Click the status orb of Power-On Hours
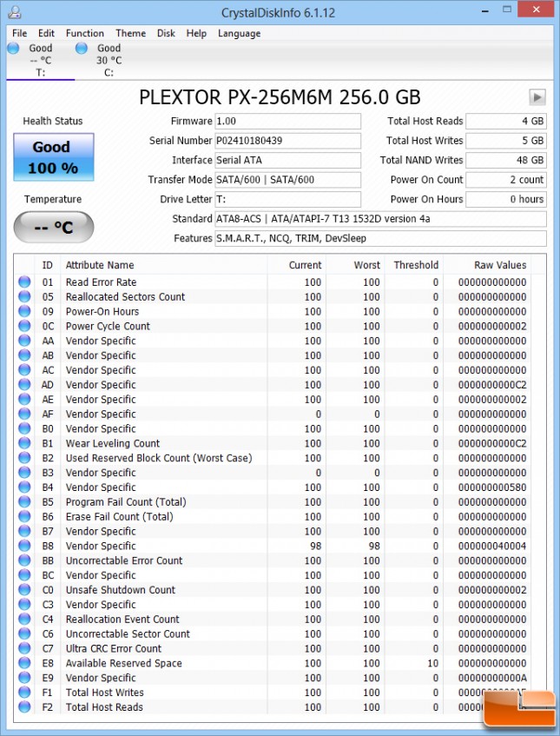Image resolution: width=560 pixels, height=736 pixels. 24,311
